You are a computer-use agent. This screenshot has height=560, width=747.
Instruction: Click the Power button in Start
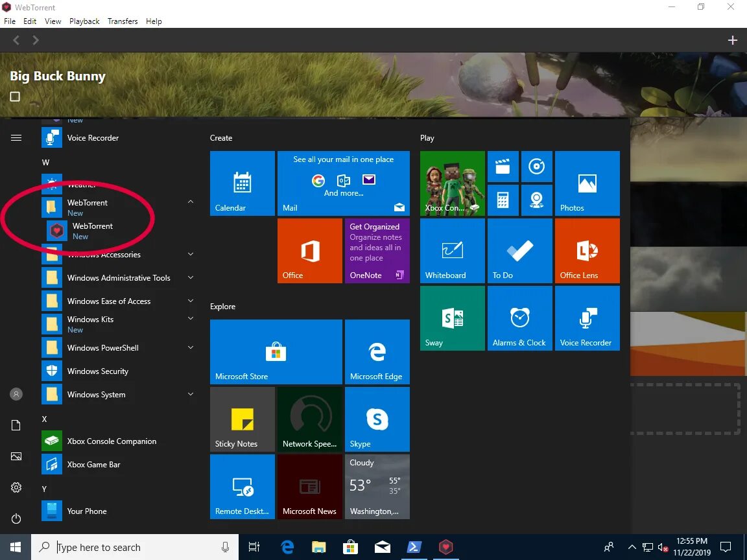pos(16,519)
